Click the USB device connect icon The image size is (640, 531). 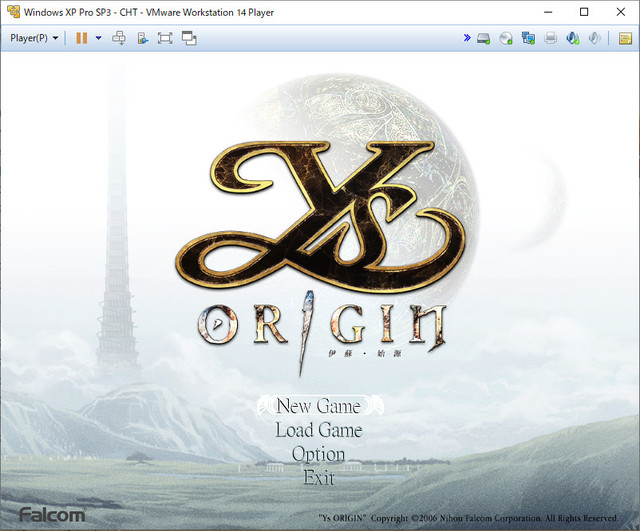pos(142,38)
